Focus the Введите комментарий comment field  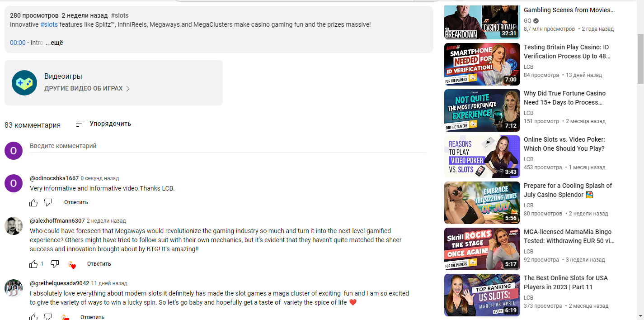click(x=228, y=146)
